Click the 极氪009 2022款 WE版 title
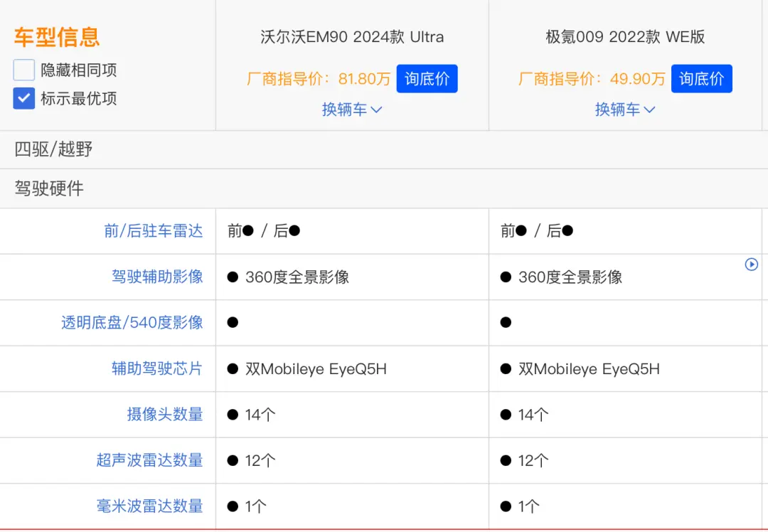Image resolution: width=768 pixels, height=532 pixels. (626, 37)
